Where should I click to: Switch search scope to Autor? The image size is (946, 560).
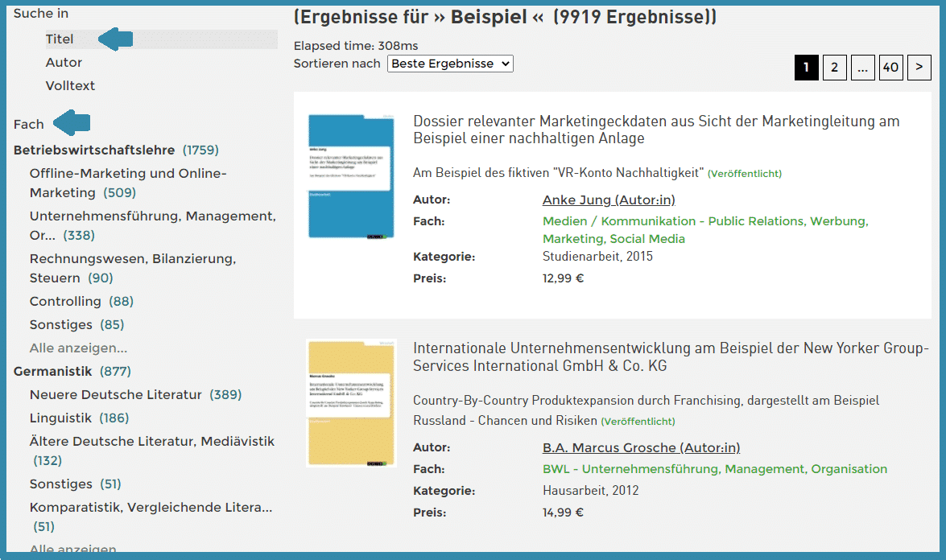point(64,62)
